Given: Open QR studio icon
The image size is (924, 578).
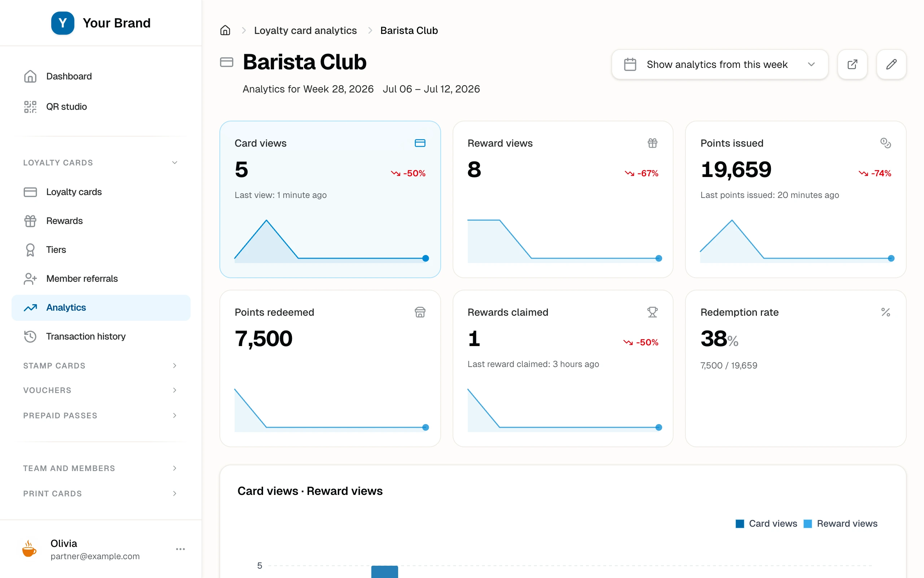Looking at the screenshot, I should pyautogui.click(x=30, y=107).
